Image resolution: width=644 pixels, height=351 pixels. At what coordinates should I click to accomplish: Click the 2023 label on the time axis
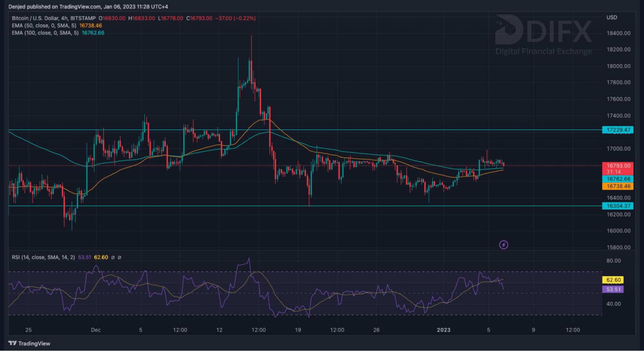(x=443, y=330)
